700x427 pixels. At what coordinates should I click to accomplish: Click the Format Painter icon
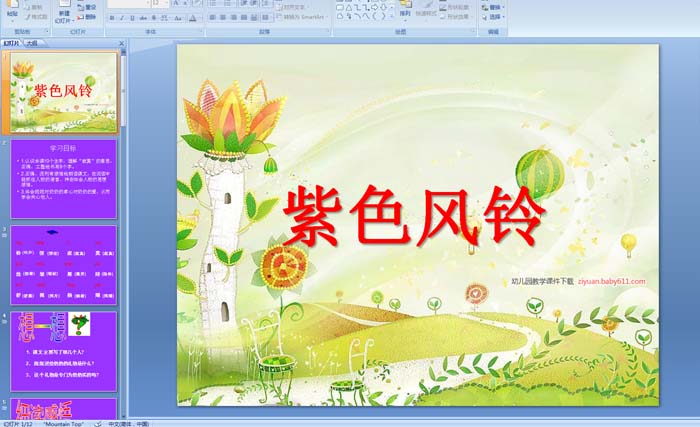click(x=37, y=17)
